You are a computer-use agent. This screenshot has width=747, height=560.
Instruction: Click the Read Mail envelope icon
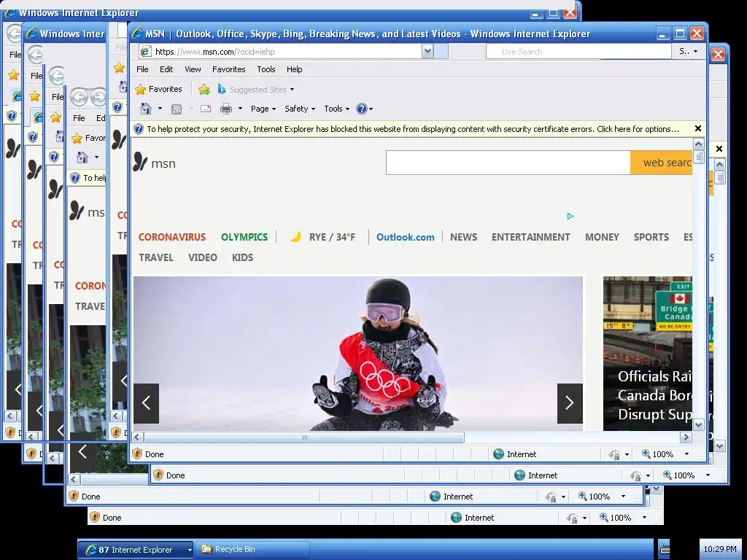pyautogui.click(x=205, y=109)
